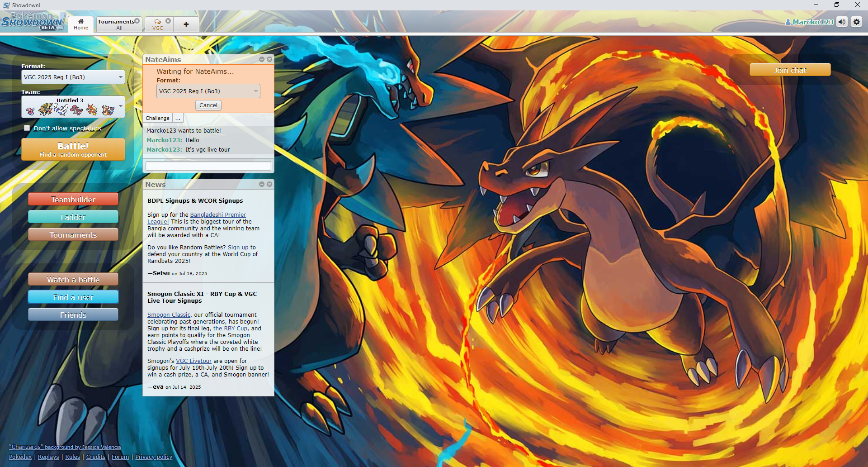Click the NateAims window title
This screenshot has height=467, width=868.
point(163,59)
